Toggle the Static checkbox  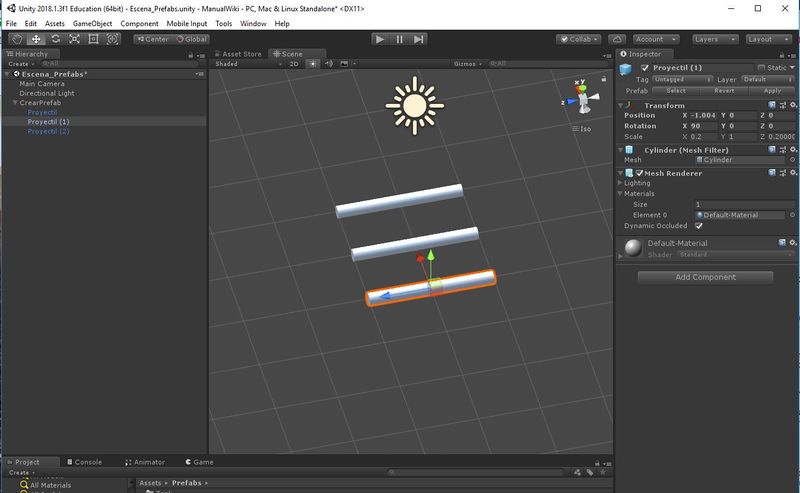(761, 67)
